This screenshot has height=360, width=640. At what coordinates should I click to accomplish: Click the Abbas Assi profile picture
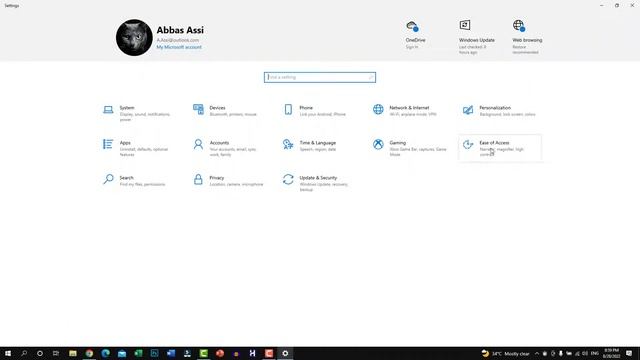134,38
